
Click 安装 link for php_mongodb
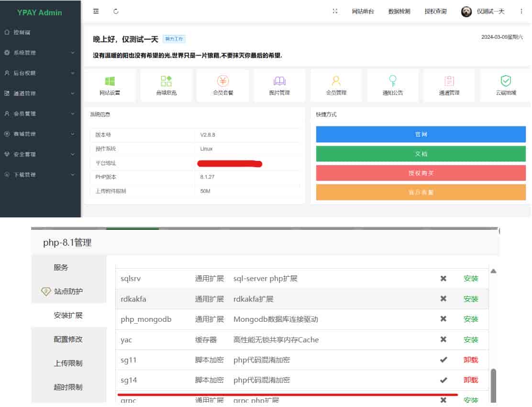pos(471,319)
